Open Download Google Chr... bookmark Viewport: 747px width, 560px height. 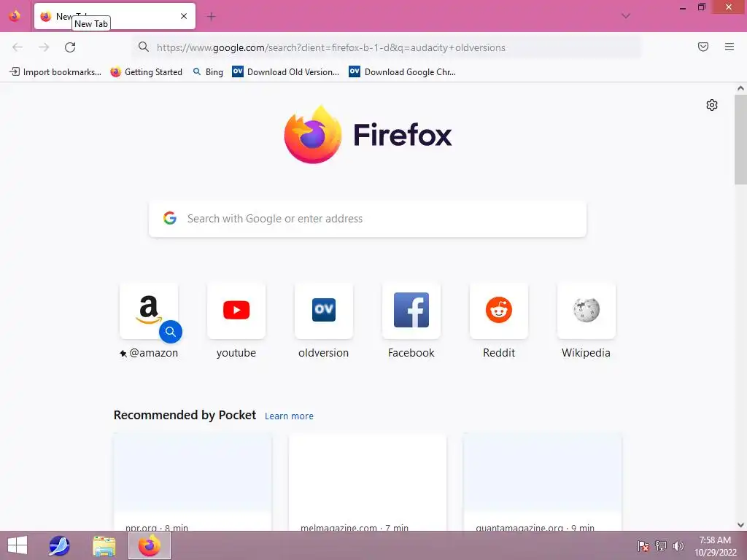[403, 72]
